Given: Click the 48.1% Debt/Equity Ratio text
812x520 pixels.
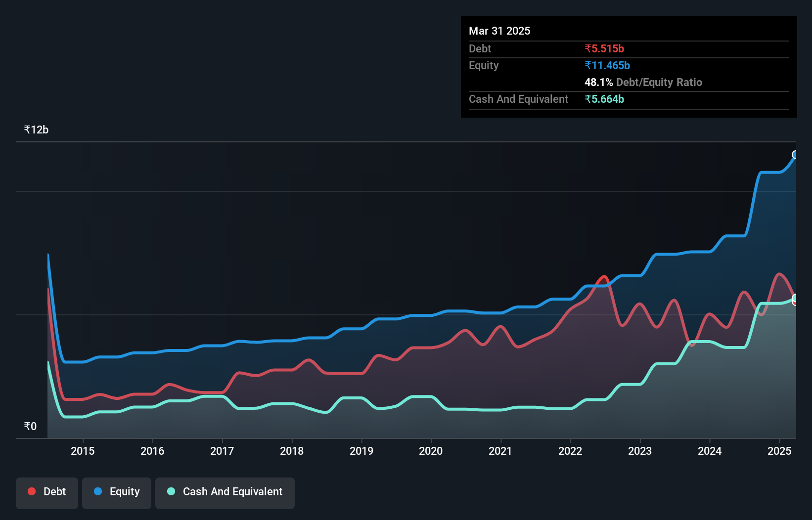Looking at the screenshot, I should tap(643, 82).
